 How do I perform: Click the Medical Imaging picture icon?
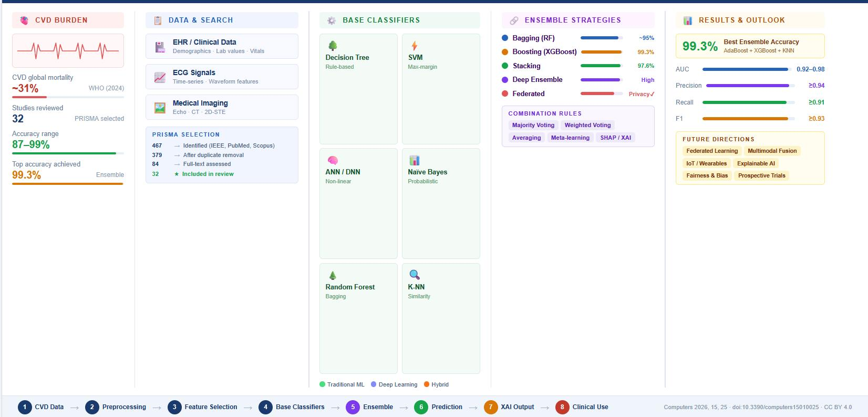[160, 108]
